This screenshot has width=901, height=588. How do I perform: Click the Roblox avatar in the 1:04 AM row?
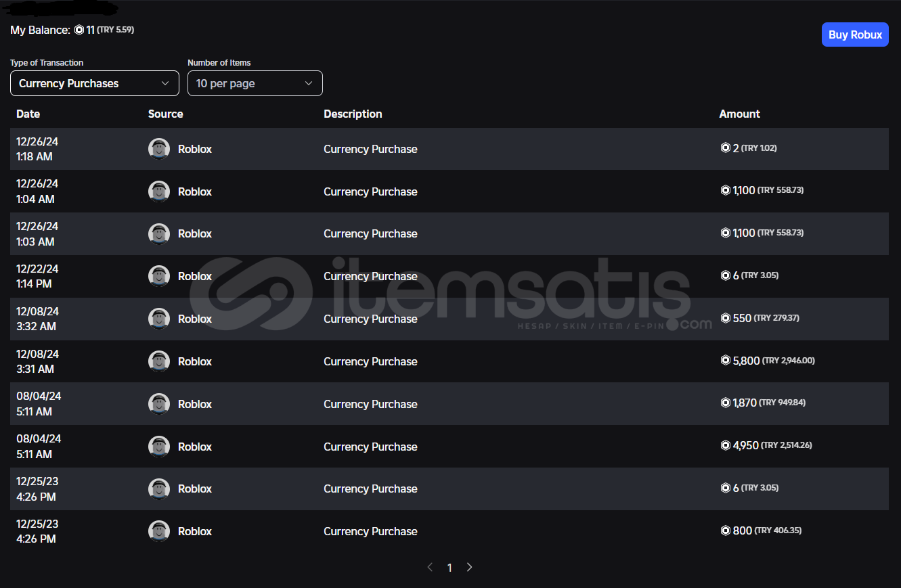[159, 191]
